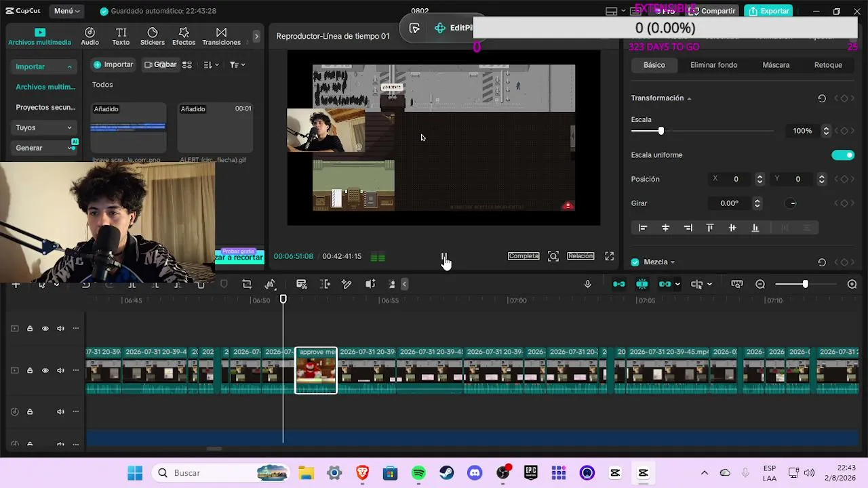Open Spotify from the taskbar
This screenshot has height=488, width=868.
[x=418, y=473]
